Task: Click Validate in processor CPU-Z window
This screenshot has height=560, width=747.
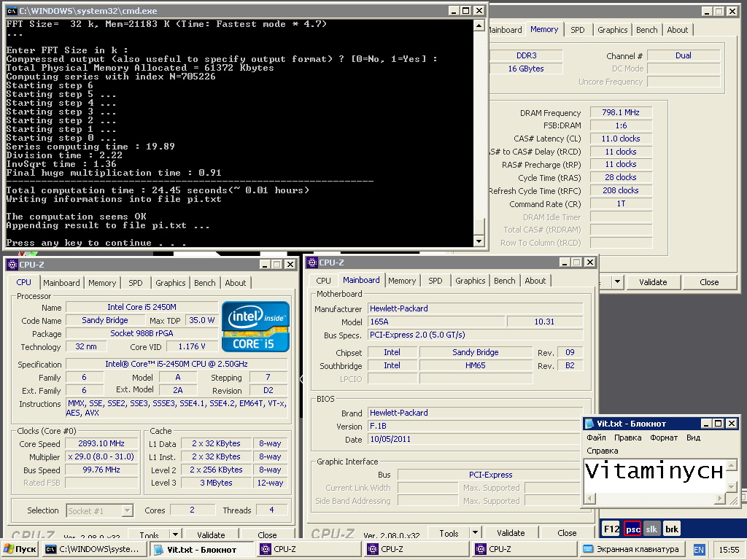Action: click(x=211, y=534)
